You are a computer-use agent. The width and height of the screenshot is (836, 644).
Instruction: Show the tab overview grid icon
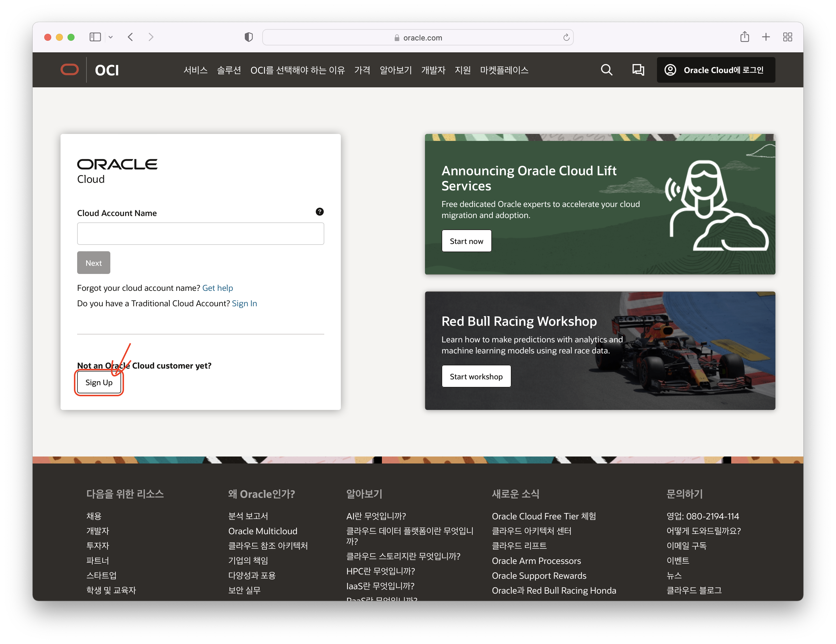pos(787,37)
